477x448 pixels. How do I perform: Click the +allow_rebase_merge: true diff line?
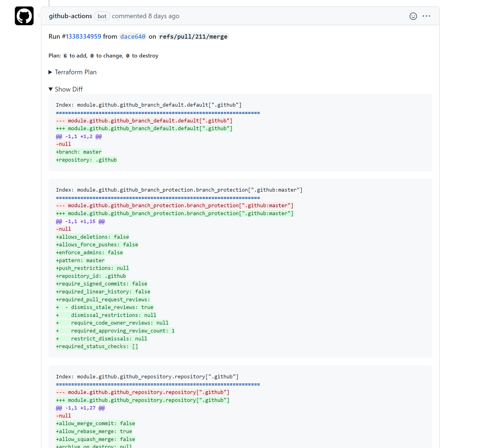click(x=94, y=431)
